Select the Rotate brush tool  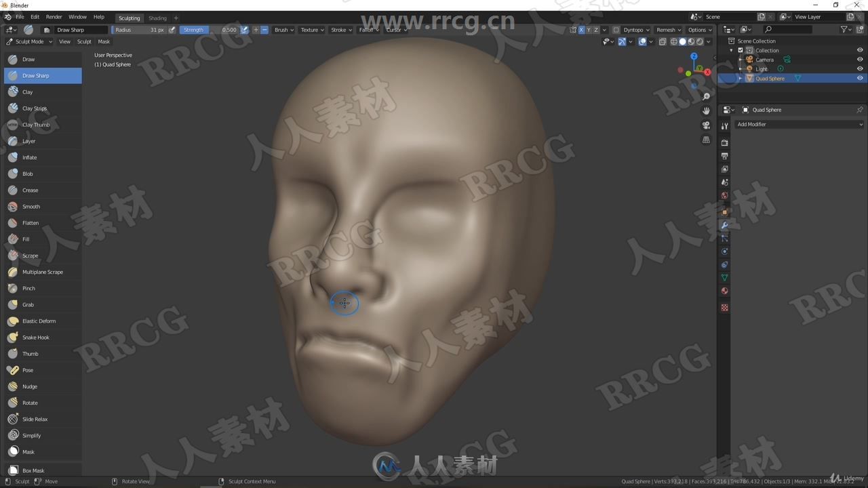pos(43,403)
